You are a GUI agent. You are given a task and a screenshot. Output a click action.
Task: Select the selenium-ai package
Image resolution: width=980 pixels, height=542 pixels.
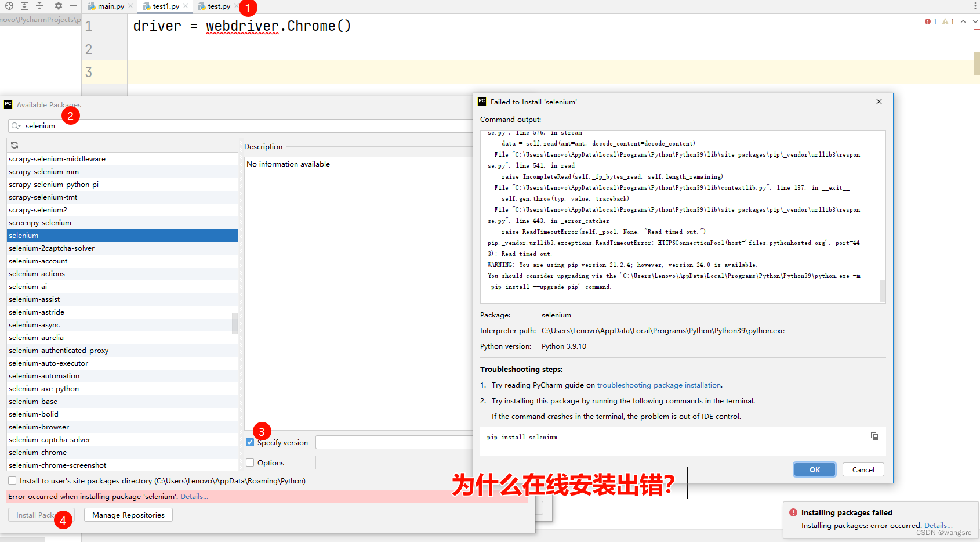122,286
